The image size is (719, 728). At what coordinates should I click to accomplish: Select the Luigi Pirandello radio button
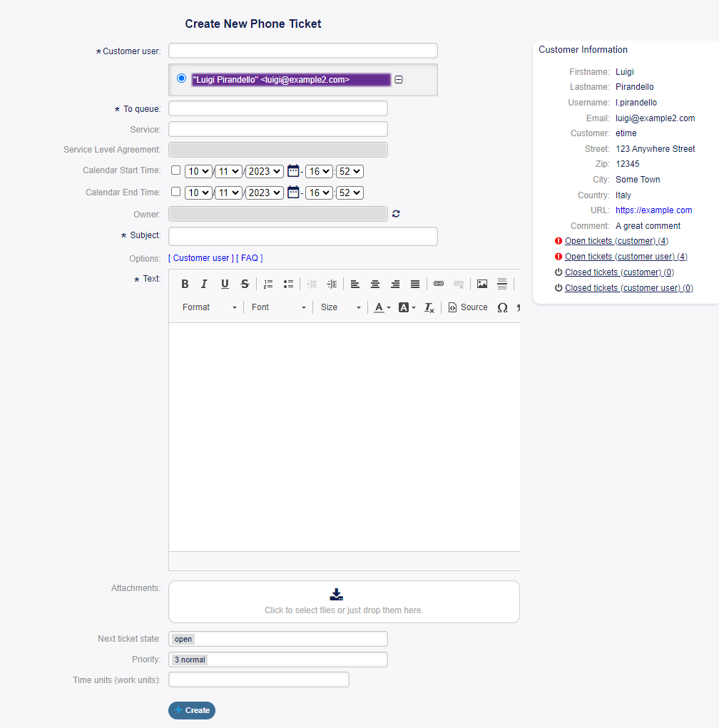coord(182,78)
